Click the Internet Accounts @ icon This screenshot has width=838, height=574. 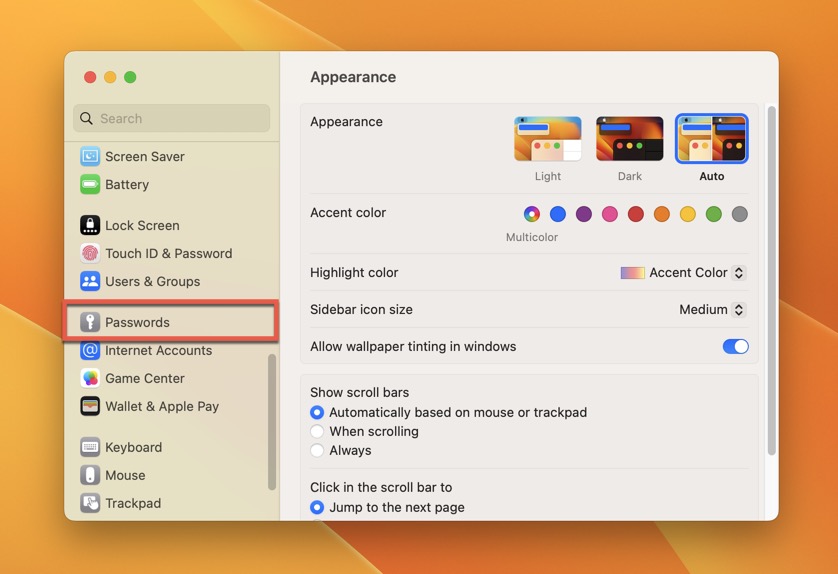pyautogui.click(x=90, y=351)
